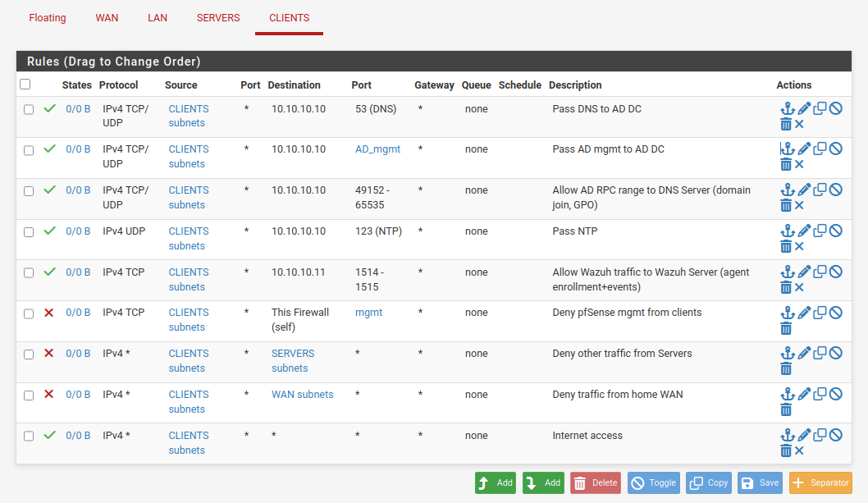Add rule to top of list
This screenshot has width=868, height=503.
point(496,482)
